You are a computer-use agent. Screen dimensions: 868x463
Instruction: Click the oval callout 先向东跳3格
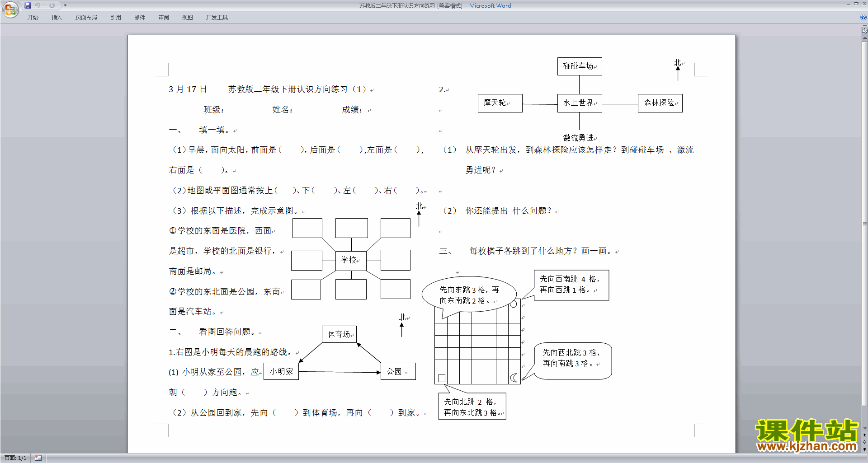click(469, 295)
